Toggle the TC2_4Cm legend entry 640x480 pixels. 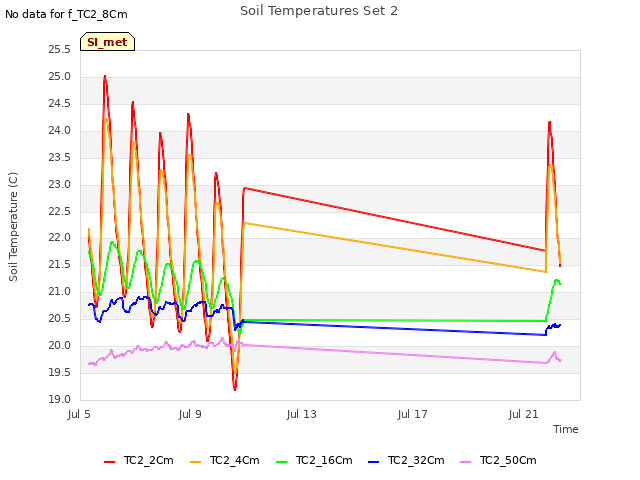pos(225,460)
